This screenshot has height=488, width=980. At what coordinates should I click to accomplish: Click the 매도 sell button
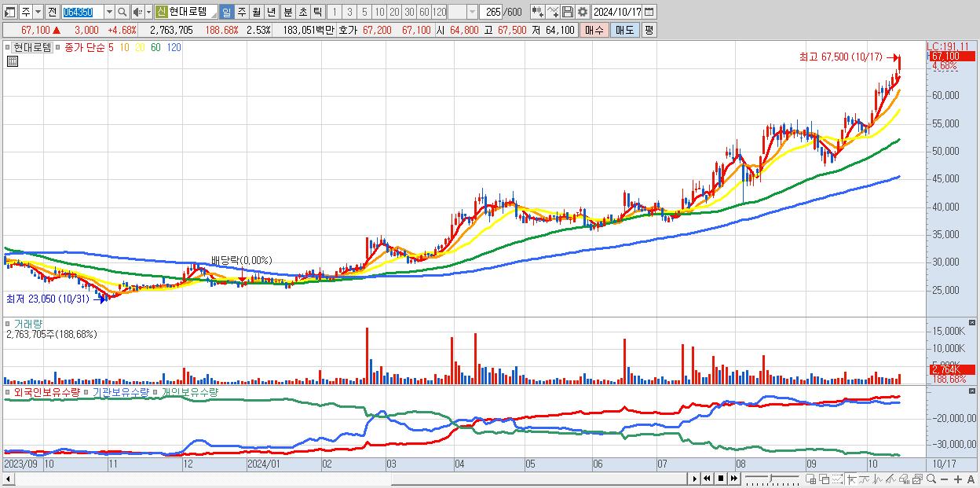point(624,30)
